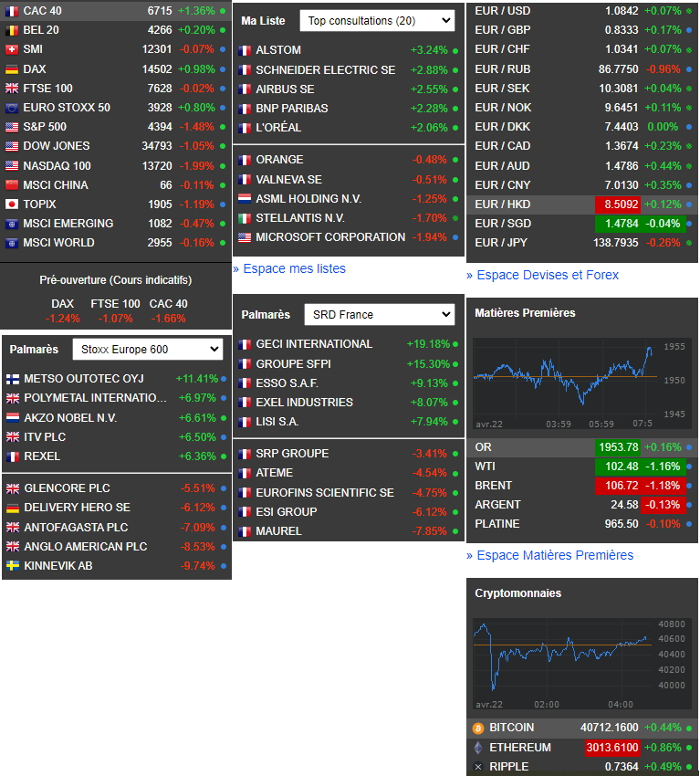Open the Ma Liste Top consultations dropdown
The height and width of the screenshot is (776, 700).
pos(378,21)
